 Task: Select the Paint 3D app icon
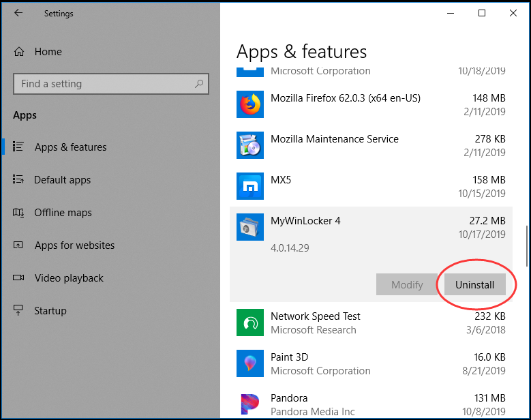(x=250, y=363)
